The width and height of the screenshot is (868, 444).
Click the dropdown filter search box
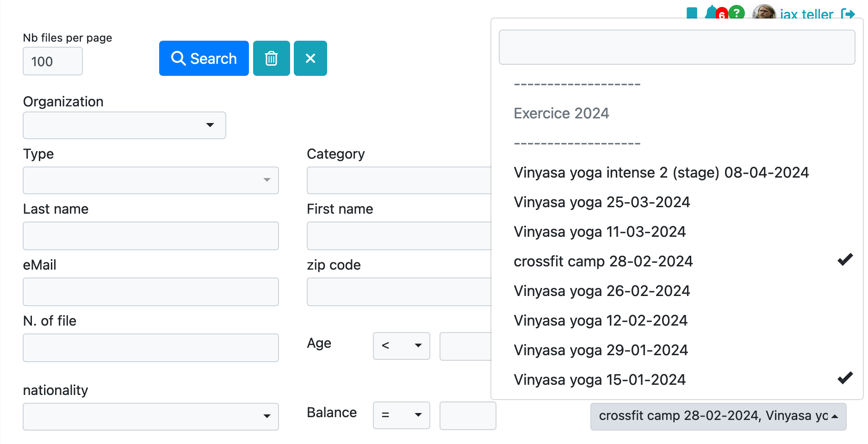pyautogui.click(x=676, y=47)
